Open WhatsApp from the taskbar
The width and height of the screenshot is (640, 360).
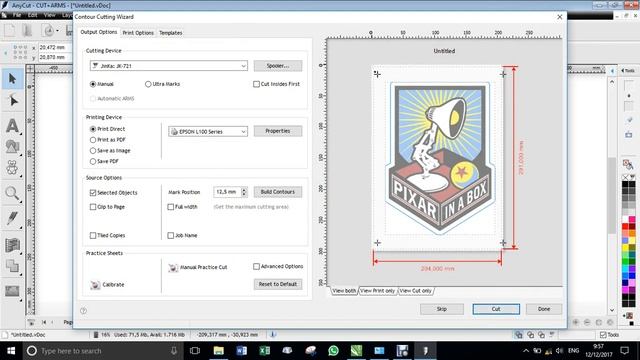tap(333, 351)
